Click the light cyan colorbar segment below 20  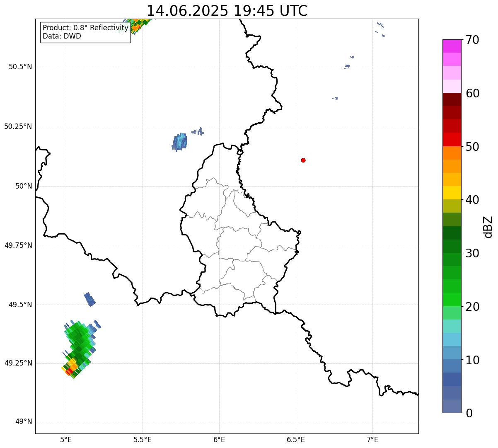(452, 326)
